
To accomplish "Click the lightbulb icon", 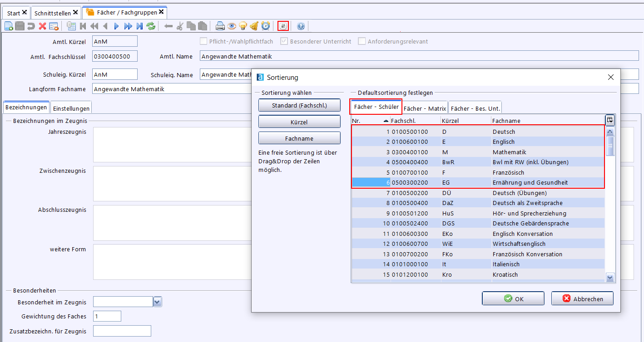I will [243, 26].
